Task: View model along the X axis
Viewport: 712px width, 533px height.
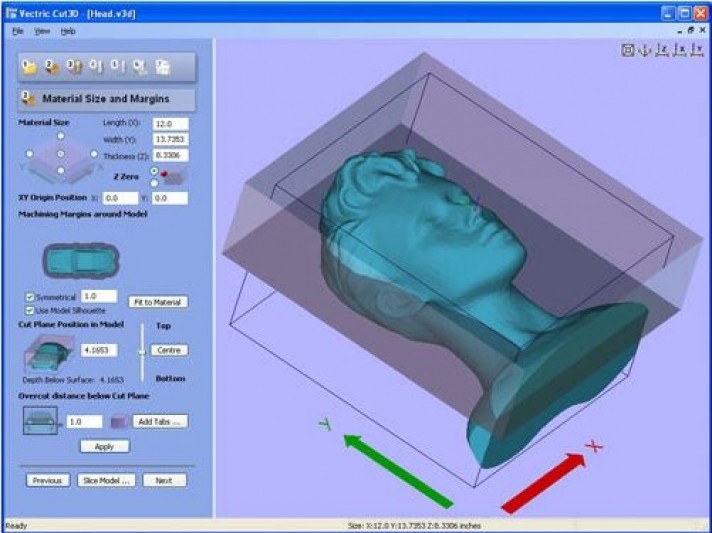Action: coord(679,50)
